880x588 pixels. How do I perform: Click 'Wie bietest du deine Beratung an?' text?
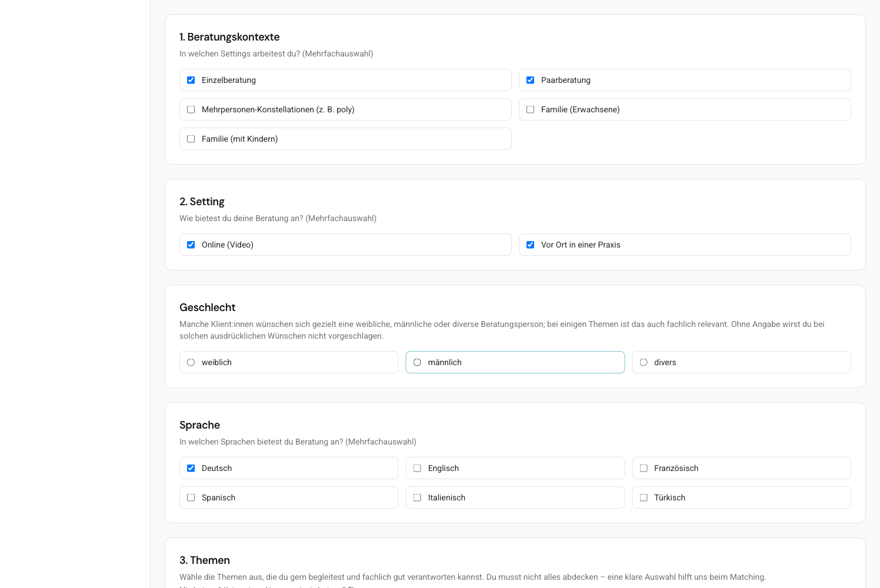click(x=241, y=218)
